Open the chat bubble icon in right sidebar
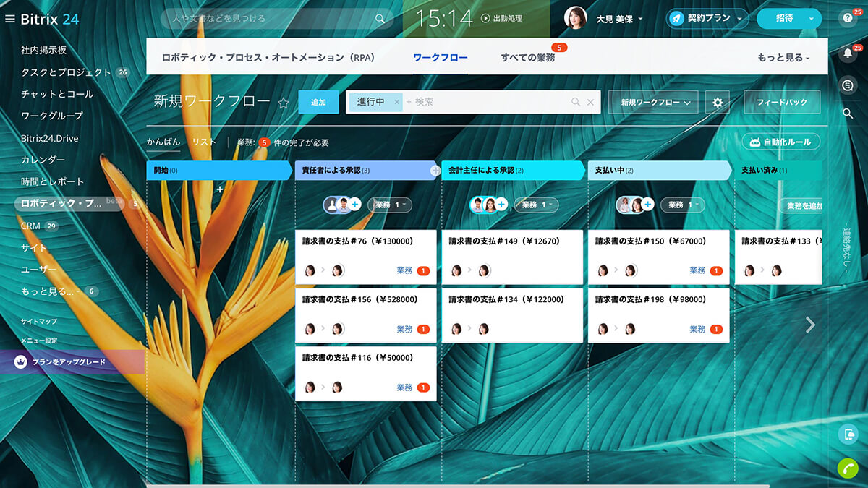Screen dimensions: 868x488 pyautogui.click(x=848, y=85)
